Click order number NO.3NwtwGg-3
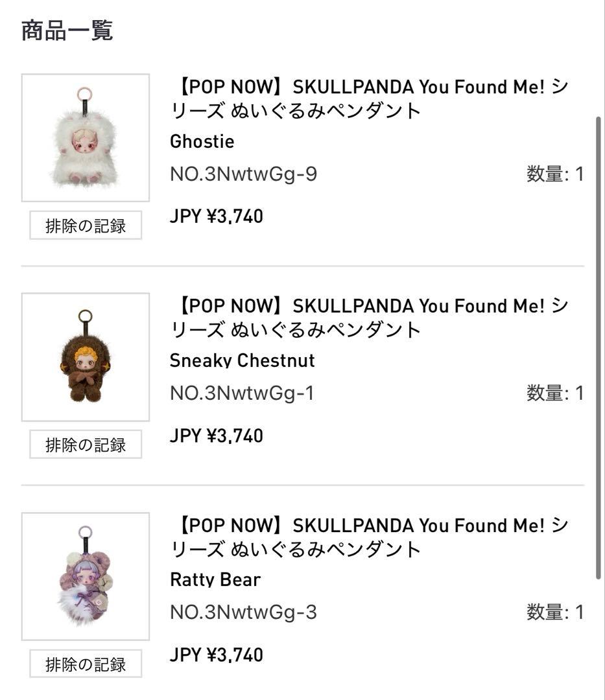This screenshot has height=700, width=605. [x=243, y=612]
